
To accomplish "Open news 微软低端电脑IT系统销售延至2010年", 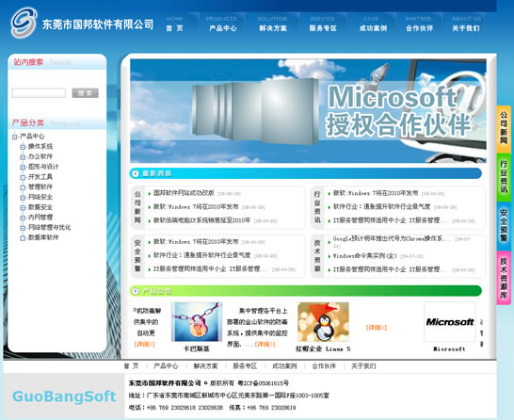I will pos(201,220).
